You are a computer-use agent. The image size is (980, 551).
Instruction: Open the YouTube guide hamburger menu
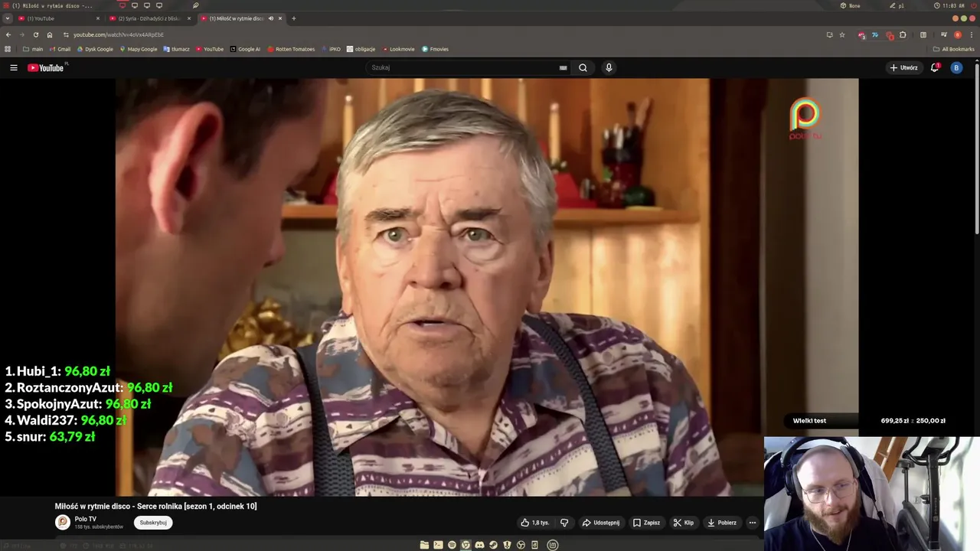pos(14,67)
